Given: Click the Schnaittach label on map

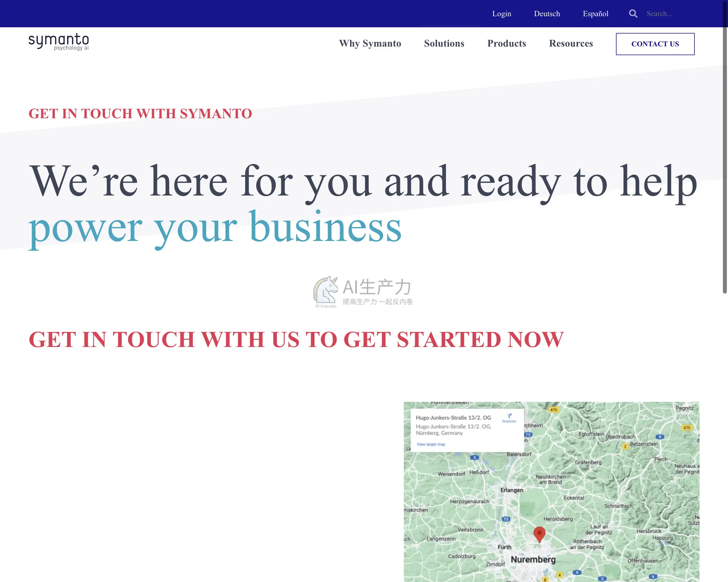Looking at the screenshot, I should point(618,506).
